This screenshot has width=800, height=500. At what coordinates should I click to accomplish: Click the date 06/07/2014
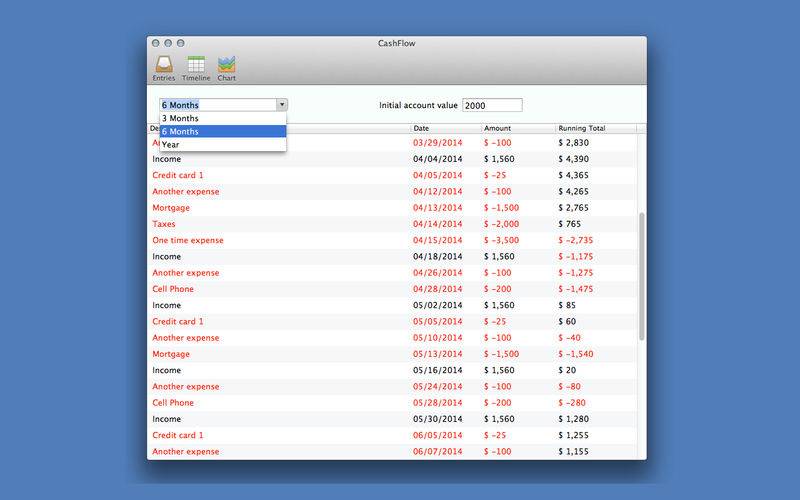(437, 452)
